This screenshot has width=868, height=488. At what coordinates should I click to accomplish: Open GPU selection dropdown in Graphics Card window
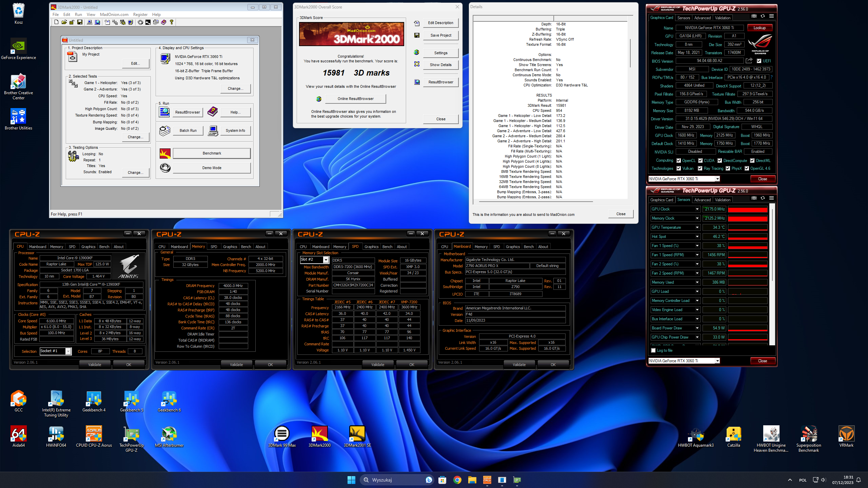click(717, 179)
